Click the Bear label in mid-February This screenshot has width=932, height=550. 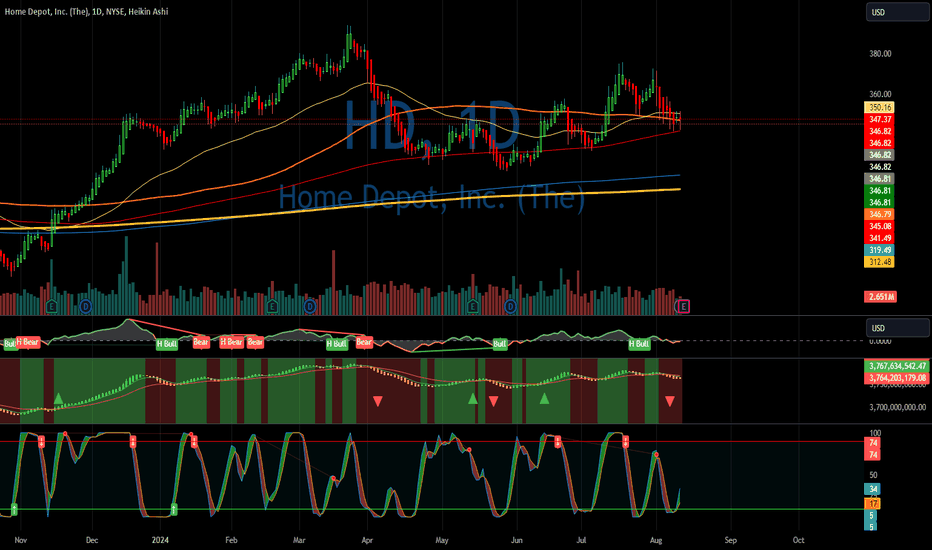tap(255, 342)
